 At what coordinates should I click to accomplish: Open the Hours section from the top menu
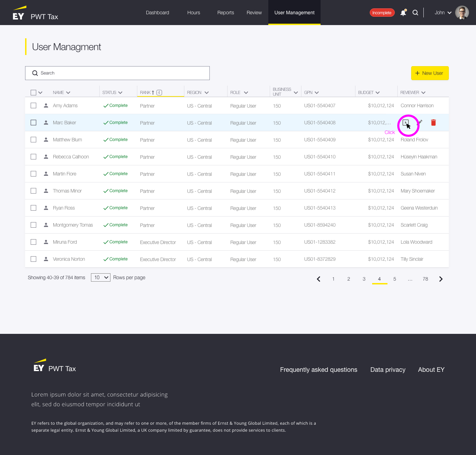click(193, 13)
